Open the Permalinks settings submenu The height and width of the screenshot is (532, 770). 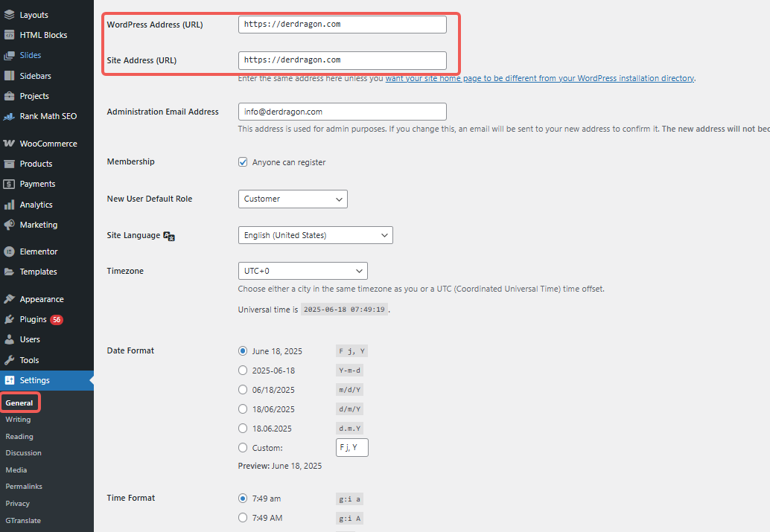[24, 487]
